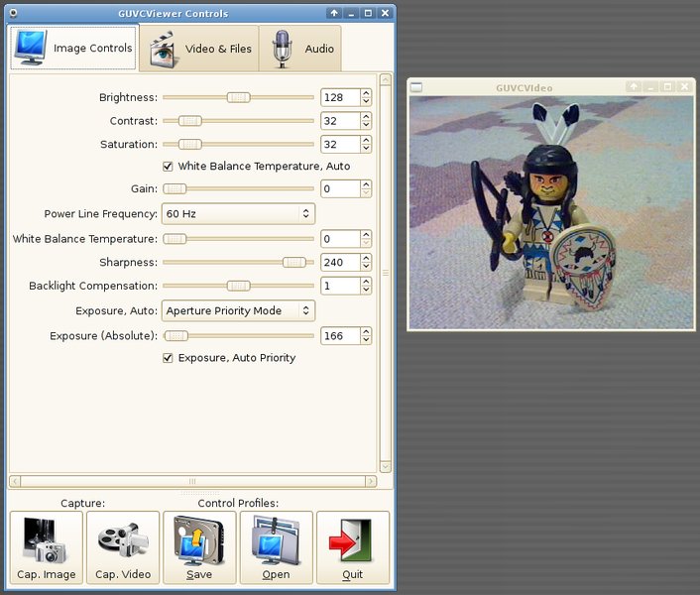The image size is (700, 595).
Task: Open the Power Line Frequency dropdown
Action: click(x=238, y=214)
